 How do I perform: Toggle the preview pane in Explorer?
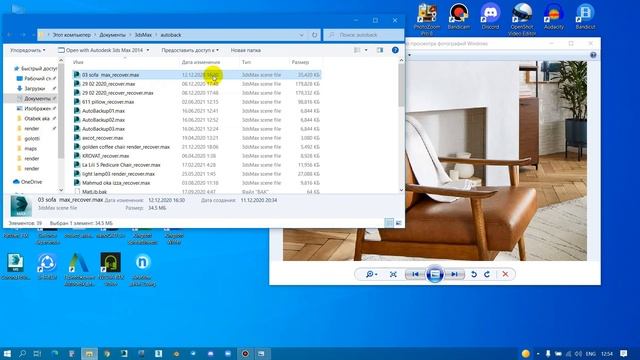380,50
